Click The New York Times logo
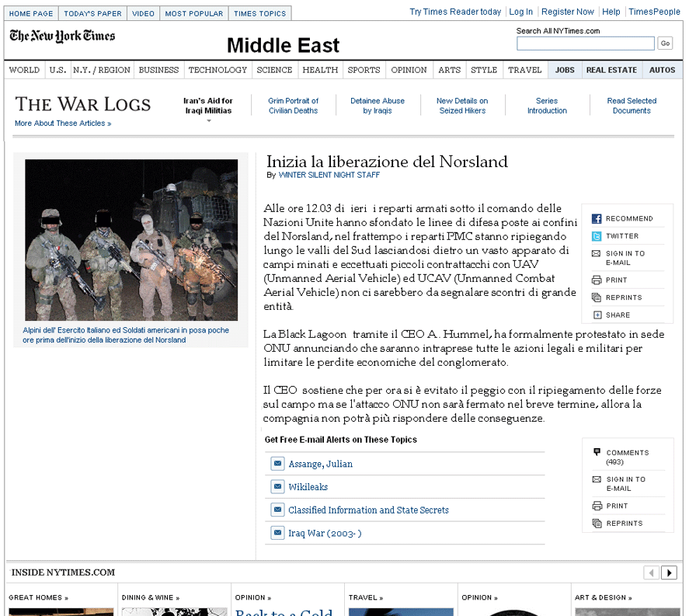 coord(62,36)
